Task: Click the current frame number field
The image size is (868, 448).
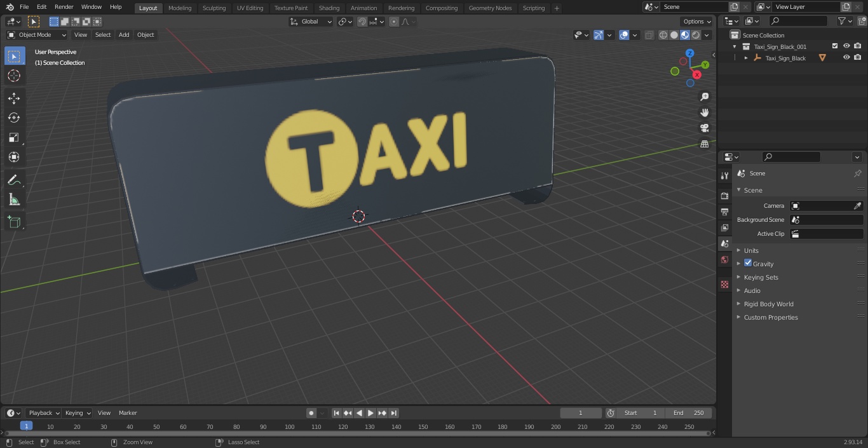Action: [x=581, y=413]
